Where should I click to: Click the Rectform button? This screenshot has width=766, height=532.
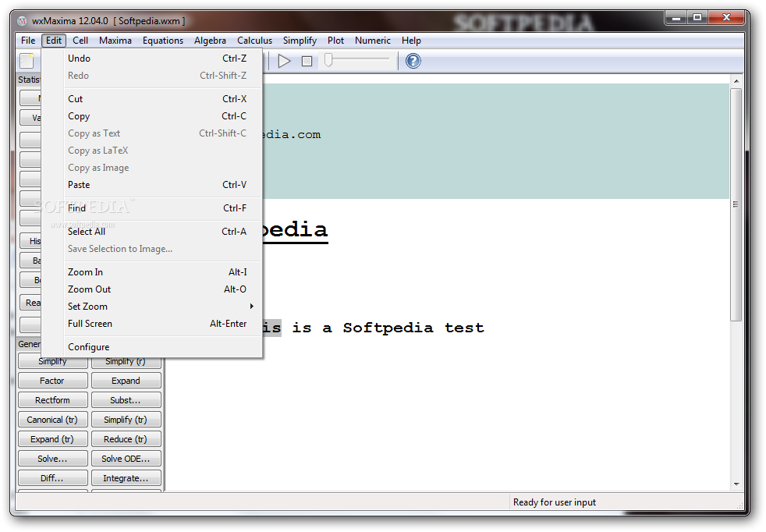pos(53,400)
